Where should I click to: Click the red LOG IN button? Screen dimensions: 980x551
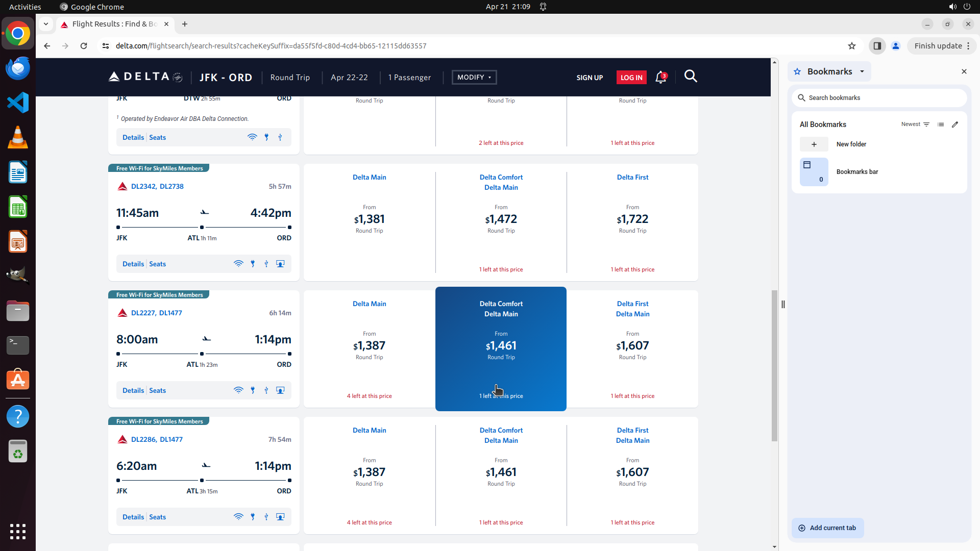coord(631,78)
